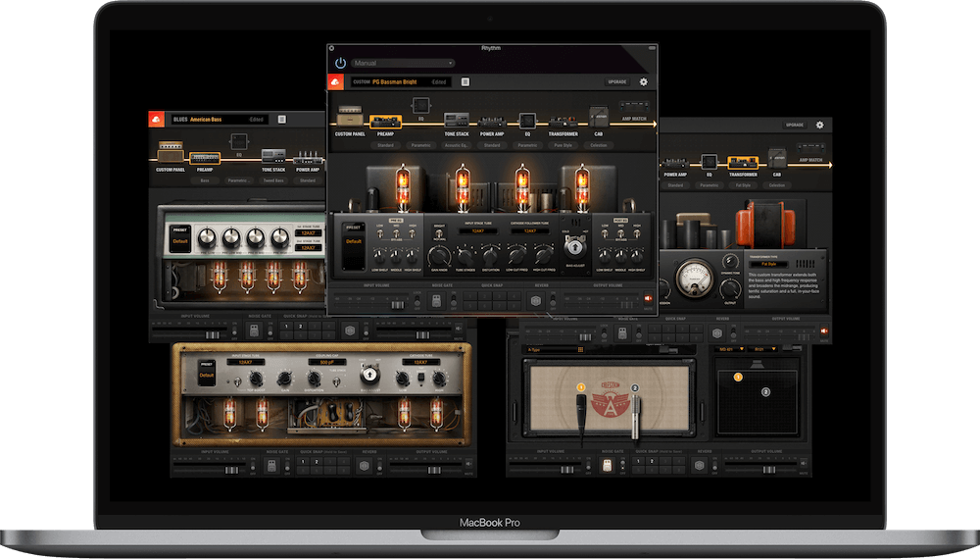The image size is (980, 559).
Task: Open the Manual preset dropdown
Action: pyautogui.click(x=403, y=63)
